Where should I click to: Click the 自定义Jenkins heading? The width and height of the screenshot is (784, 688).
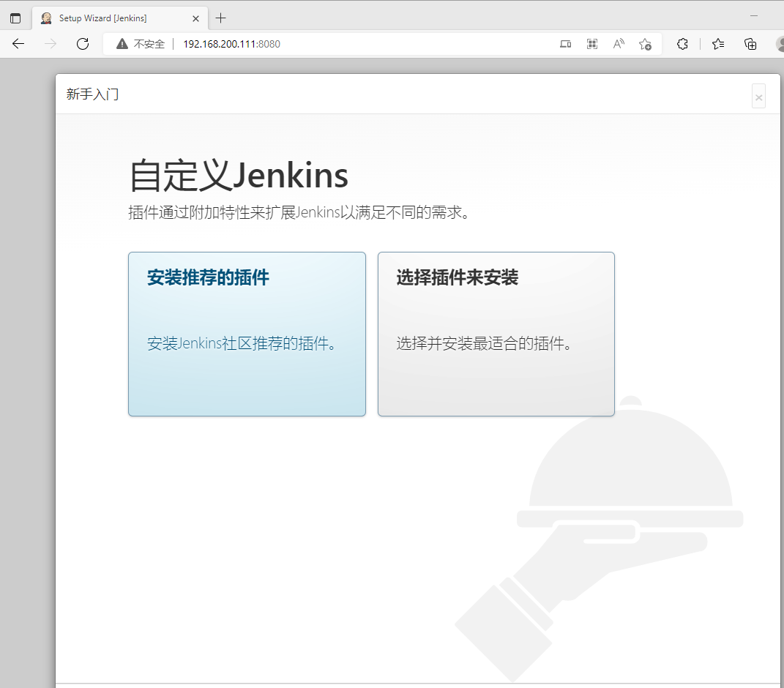click(239, 176)
